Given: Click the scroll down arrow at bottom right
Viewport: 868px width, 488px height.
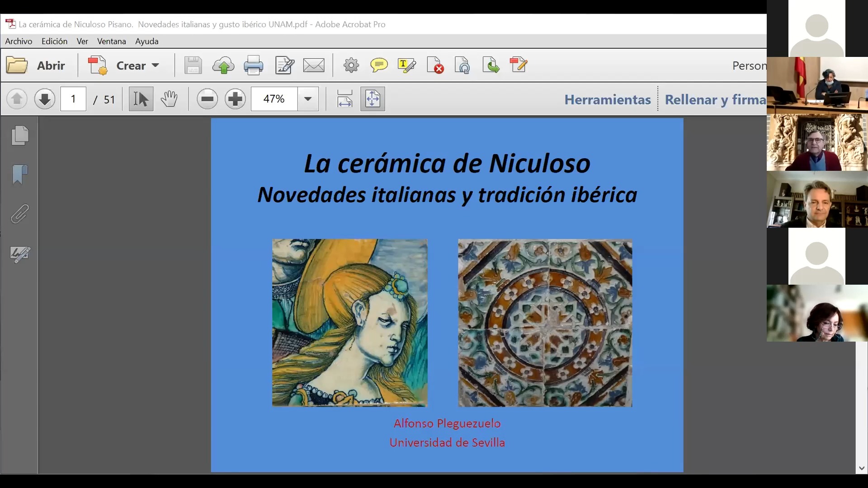Looking at the screenshot, I should (x=862, y=469).
